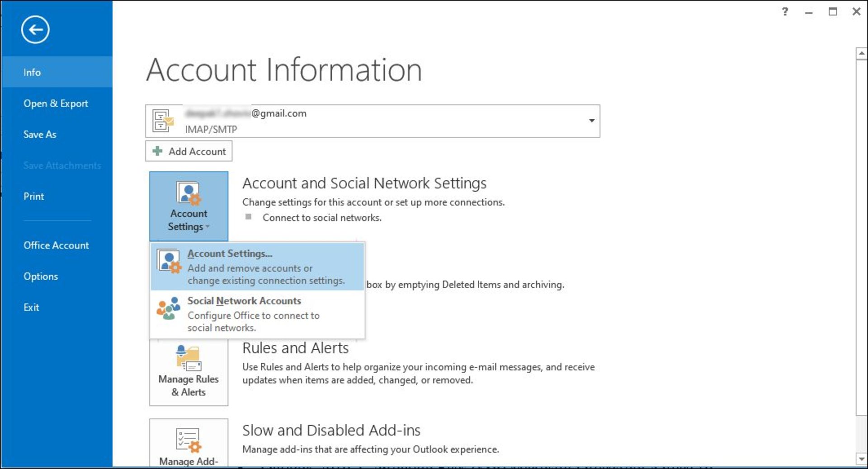The width and height of the screenshot is (868, 469).
Task: Click the Slow and Disabled Add-ins heading
Action: point(331,430)
